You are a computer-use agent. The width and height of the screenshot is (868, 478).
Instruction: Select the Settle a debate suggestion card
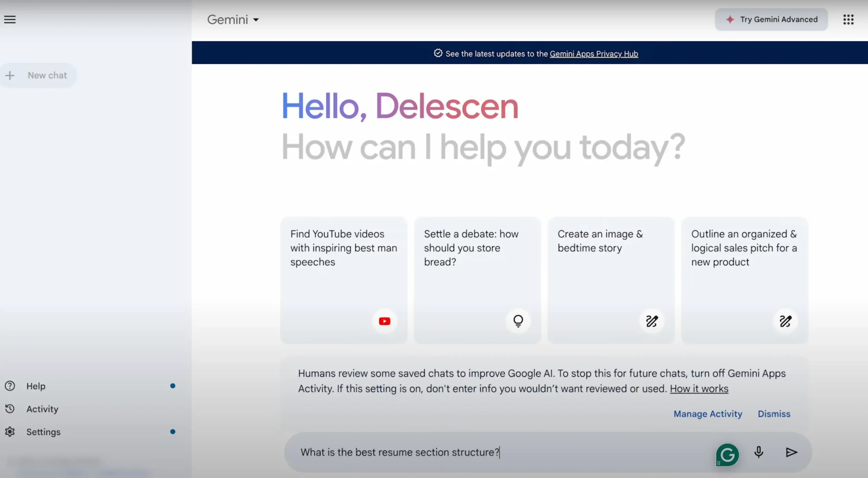coord(477,280)
